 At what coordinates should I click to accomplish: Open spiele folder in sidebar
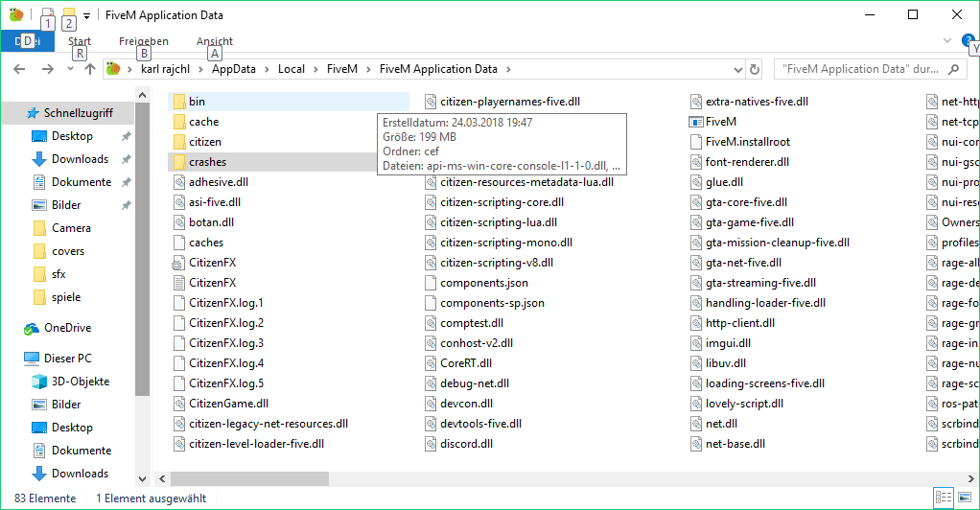(x=66, y=297)
